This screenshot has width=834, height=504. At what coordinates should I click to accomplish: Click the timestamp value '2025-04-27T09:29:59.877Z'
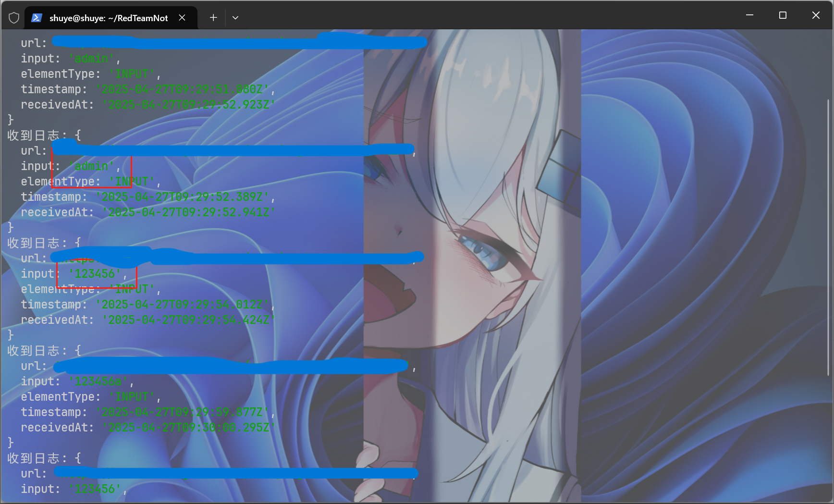click(183, 412)
